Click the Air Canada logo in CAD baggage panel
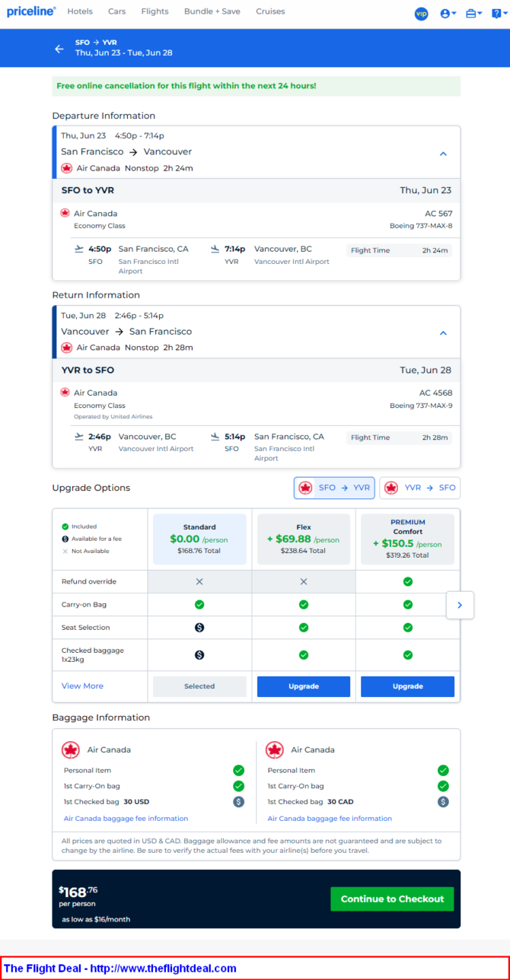 (x=275, y=750)
